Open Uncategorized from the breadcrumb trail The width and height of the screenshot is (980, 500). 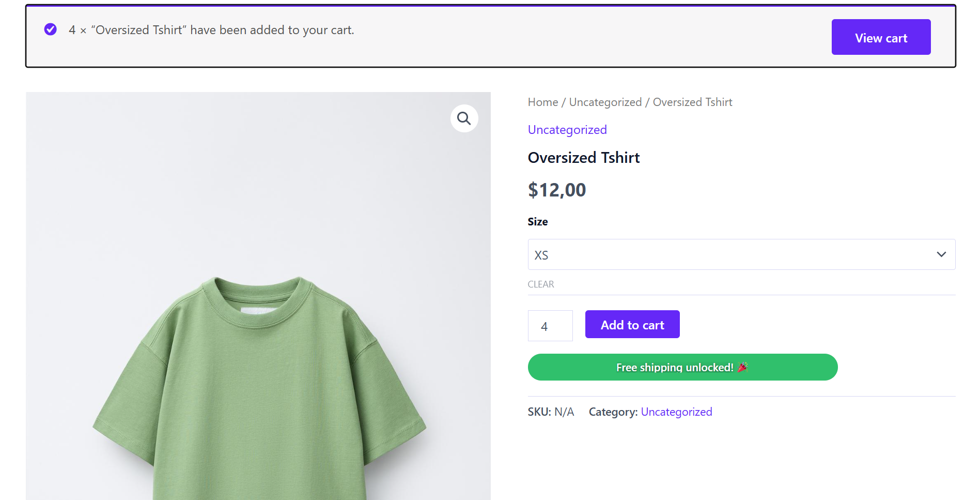point(605,102)
